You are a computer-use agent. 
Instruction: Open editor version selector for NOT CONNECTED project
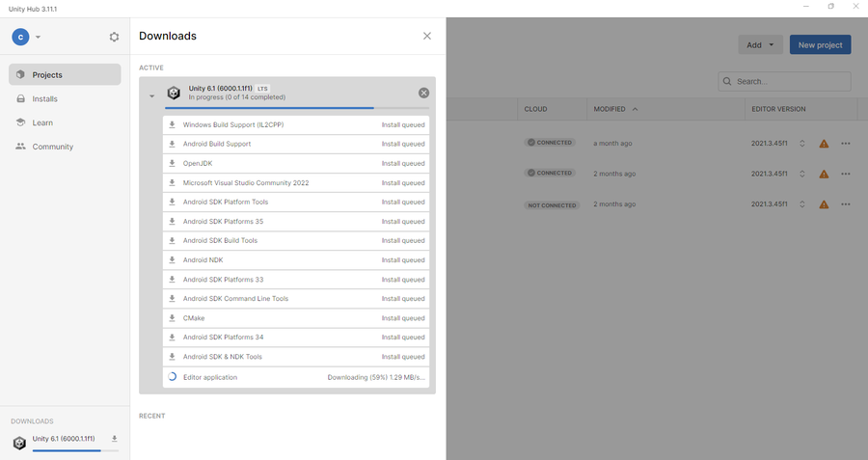click(801, 204)
